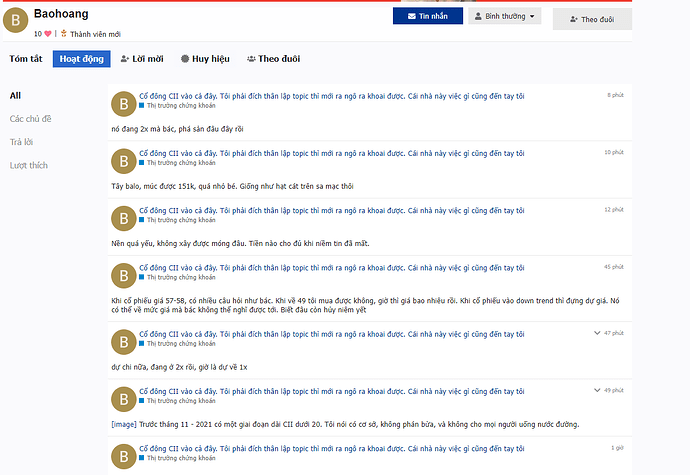Viewport: 690px width, 475px height.
Task: Click the blue category square on the 8 phút post
Action: [142, 106]
